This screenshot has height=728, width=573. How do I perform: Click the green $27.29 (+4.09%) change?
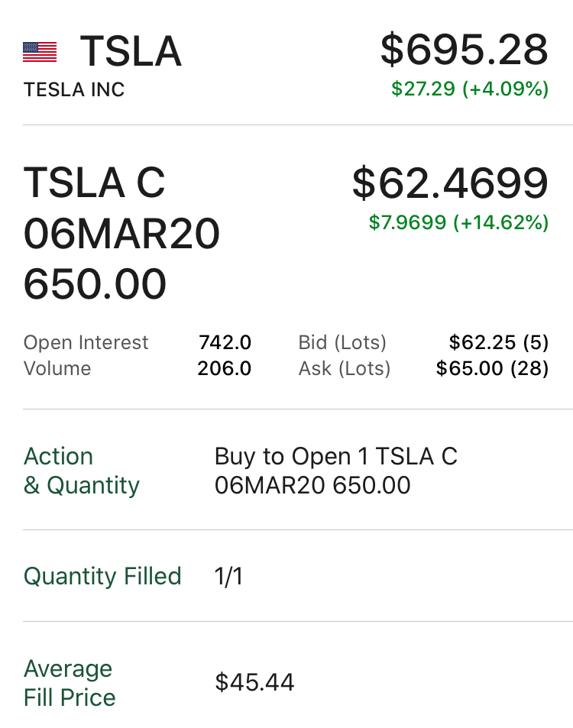(470, 89)
